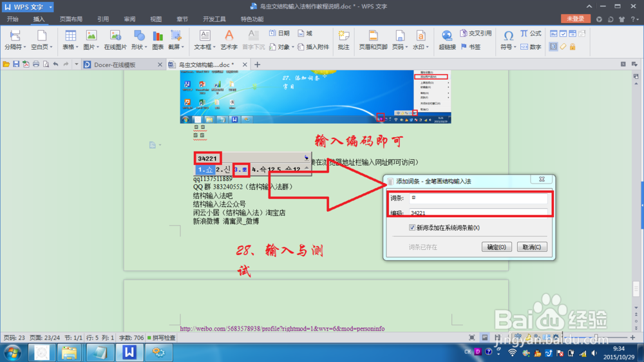Image resolution: width=644 pixels, height=362 pixels.
Task: Open 在线图片 online pictures
Action: [115, 41]
